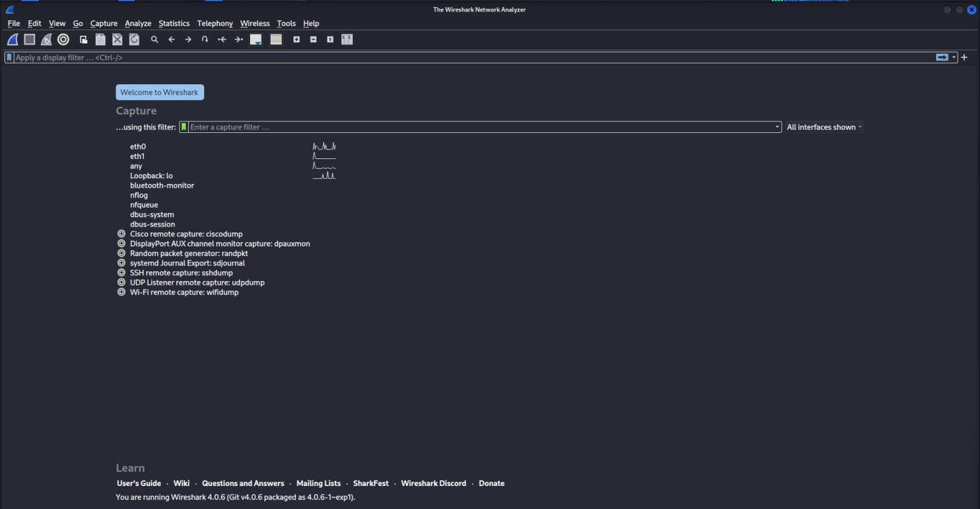This screenshot has width=980, height=509.
Task: Click the go to last packet arrow
Action: click(239, 39)
